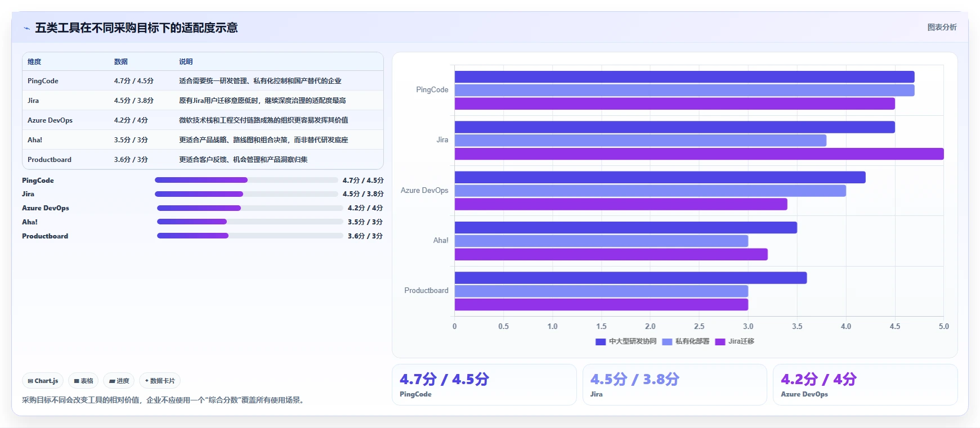Screen dimensions: 980x428
Task: Click the Aha! progress bar
Action: 250,222
